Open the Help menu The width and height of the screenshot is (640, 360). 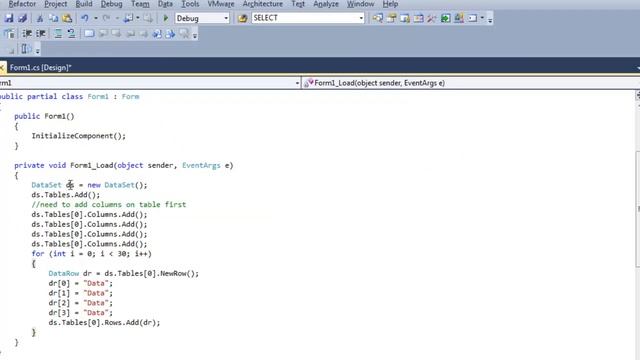pyautogui.click(x=390, y=4)
